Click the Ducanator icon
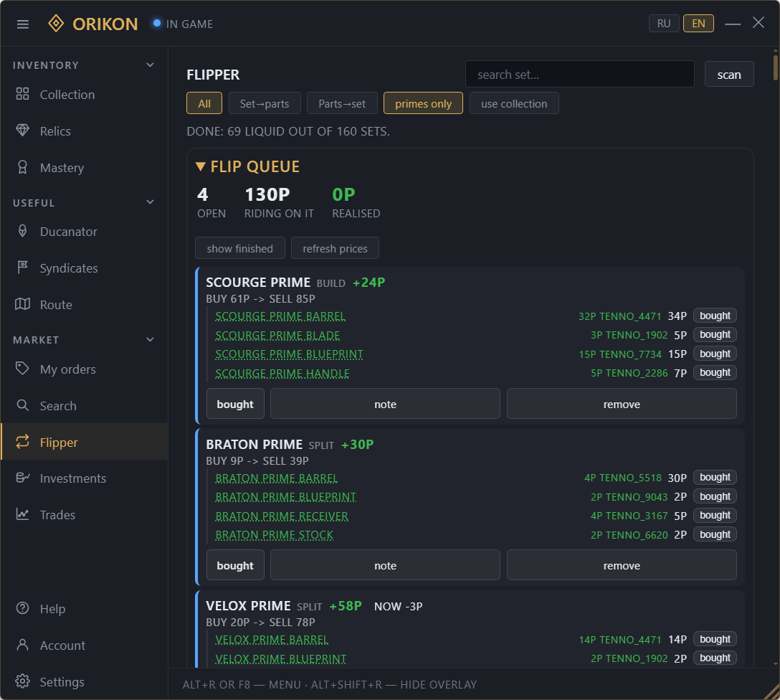Screen dimensions: 780x700 coord(22,231)
